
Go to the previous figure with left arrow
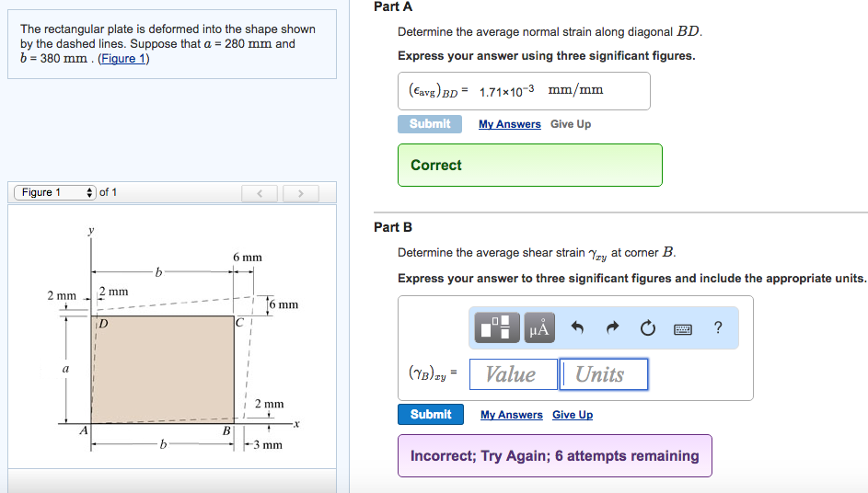[x=260, y=192]
